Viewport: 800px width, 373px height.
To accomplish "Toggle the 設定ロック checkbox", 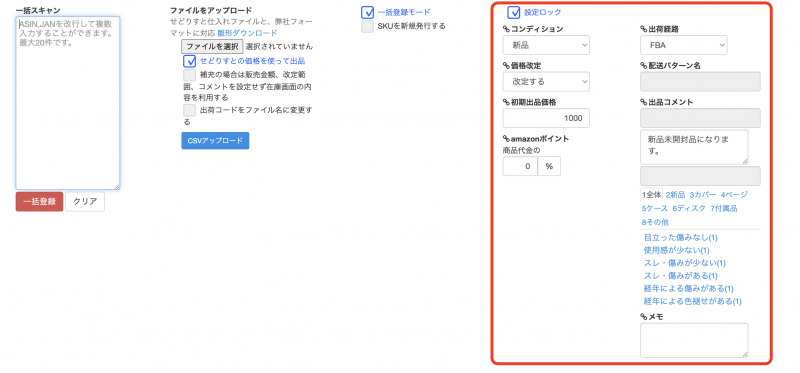I will pos(514,12).
